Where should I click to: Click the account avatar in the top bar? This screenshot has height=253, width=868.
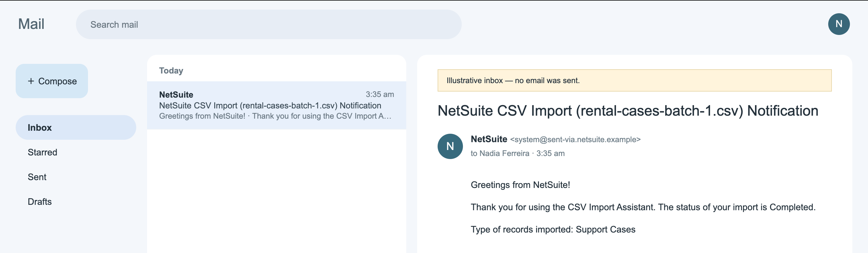click(838, 24)
